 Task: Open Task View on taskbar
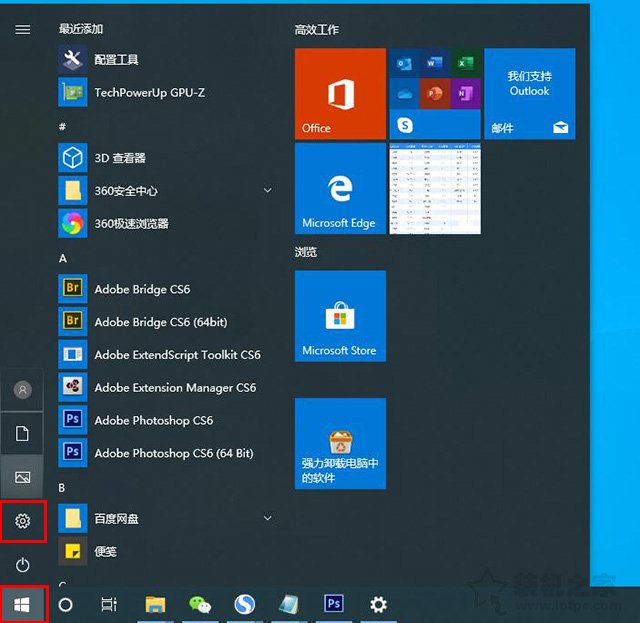tap(109, 605)
